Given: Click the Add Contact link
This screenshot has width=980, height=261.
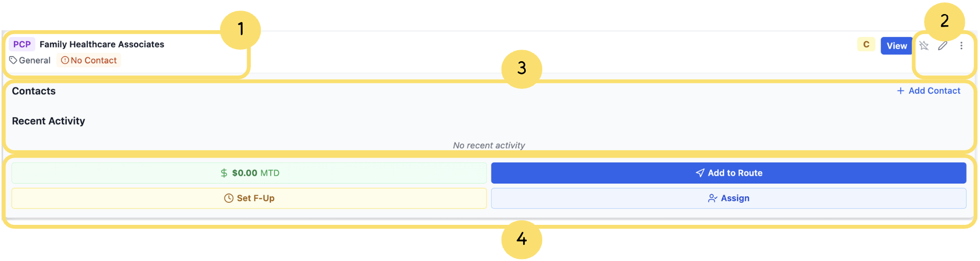Looking at the screenshot, I should click(934, 91).
